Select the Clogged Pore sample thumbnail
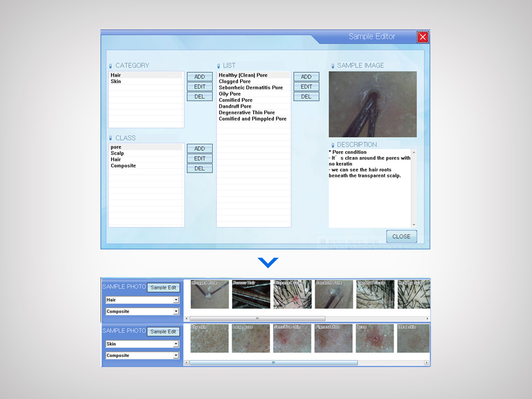 point(209,294)
